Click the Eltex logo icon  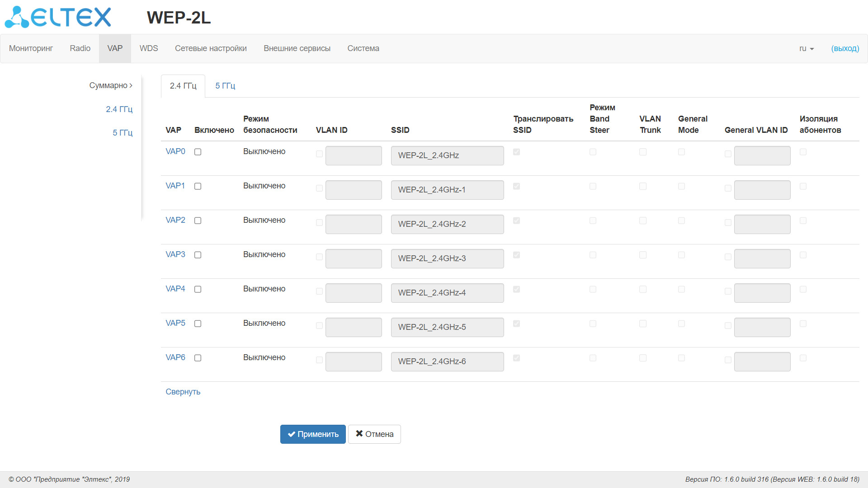pos(57,17)
